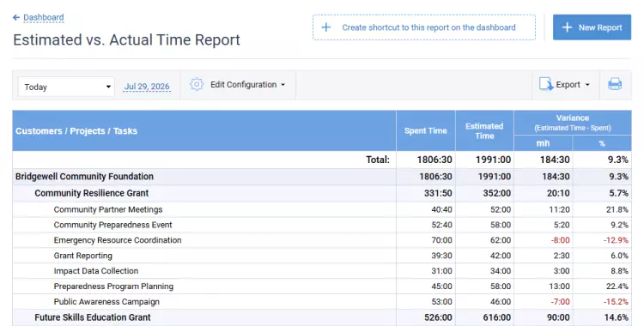The image size is (644, 326).
Task: Expand the Edit Configuration menu
Action: [x=247, y=85]
